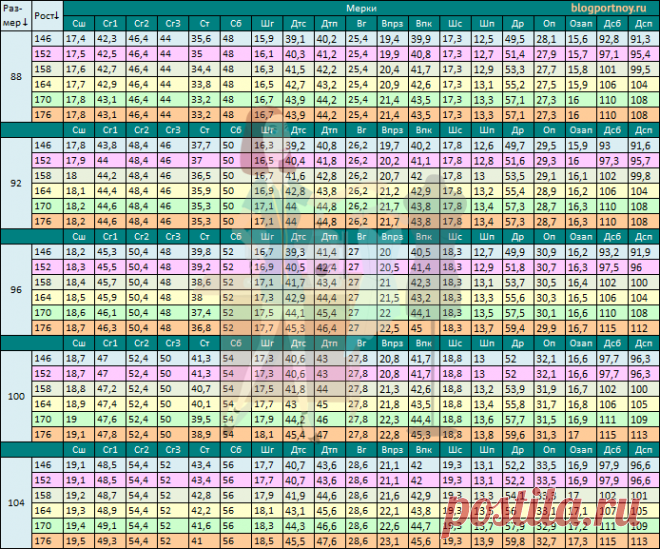Screen dimensions: 660x549
Task: Click Дтп value 47,6 in size 104 row 176
Action: [330, 541]
